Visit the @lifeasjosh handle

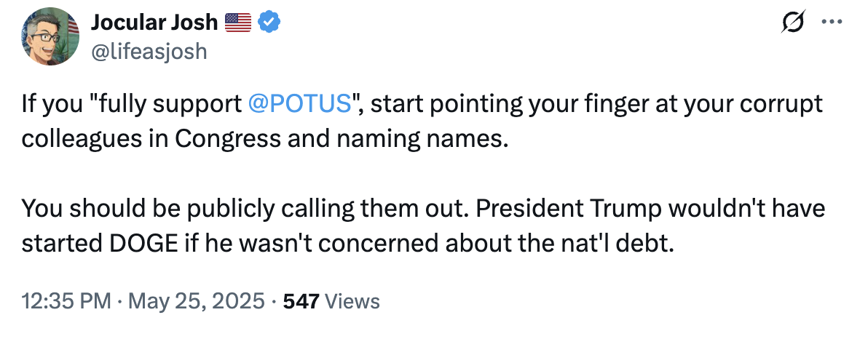[149, 52]
